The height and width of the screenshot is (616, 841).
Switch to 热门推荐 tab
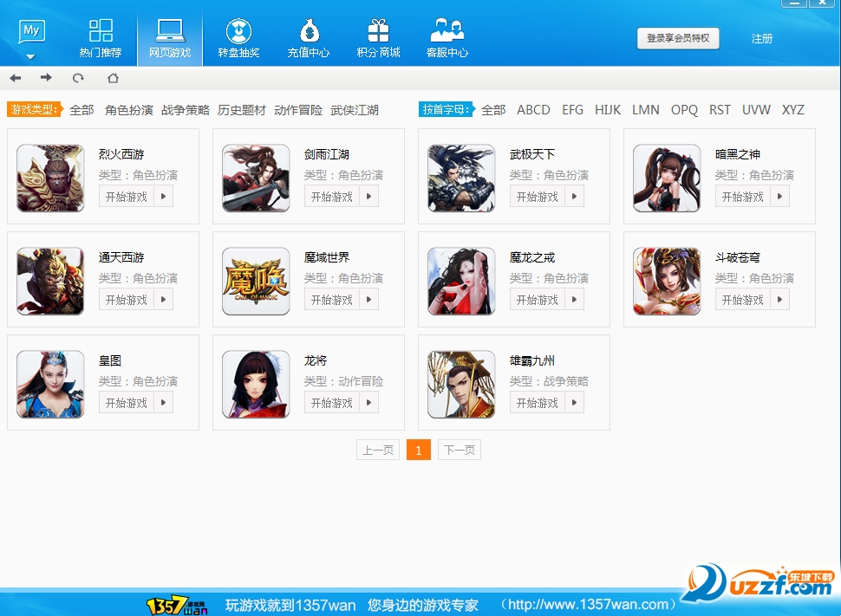tap(101, 38)
